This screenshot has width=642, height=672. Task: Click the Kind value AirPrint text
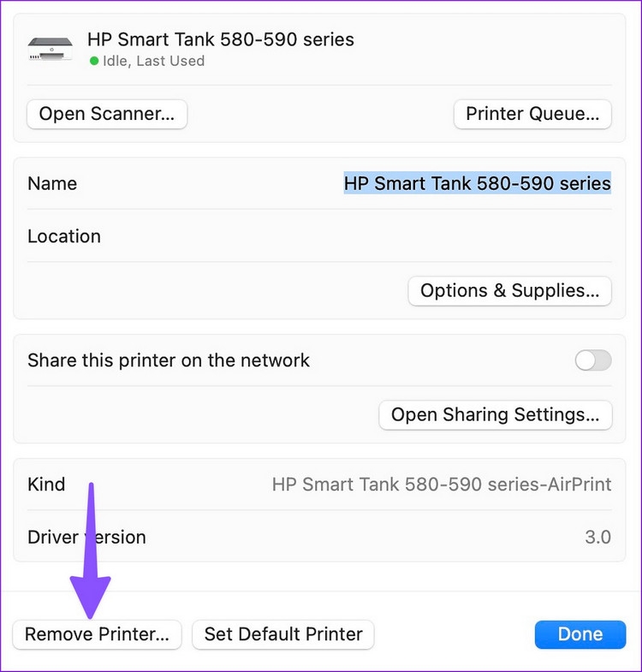pos(442,485)
